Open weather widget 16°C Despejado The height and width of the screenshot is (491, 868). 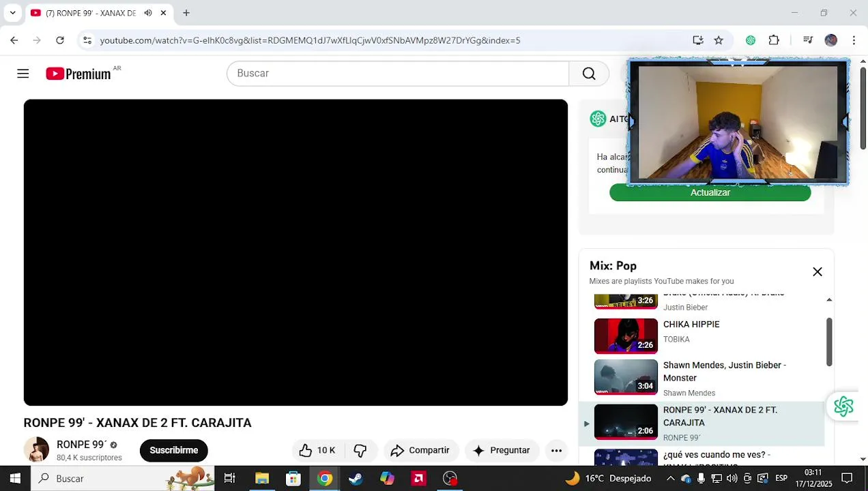pyautogui.click(x=609, y=479)
